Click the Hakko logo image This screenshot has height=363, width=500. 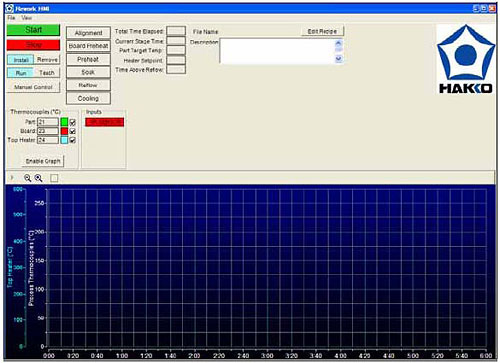466,59
